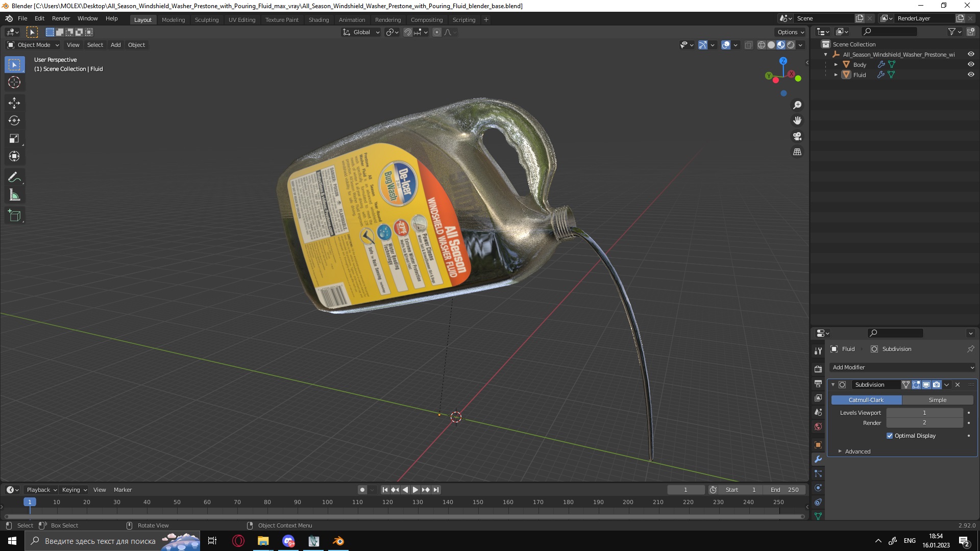Open the File menu

tap(22, 18)
